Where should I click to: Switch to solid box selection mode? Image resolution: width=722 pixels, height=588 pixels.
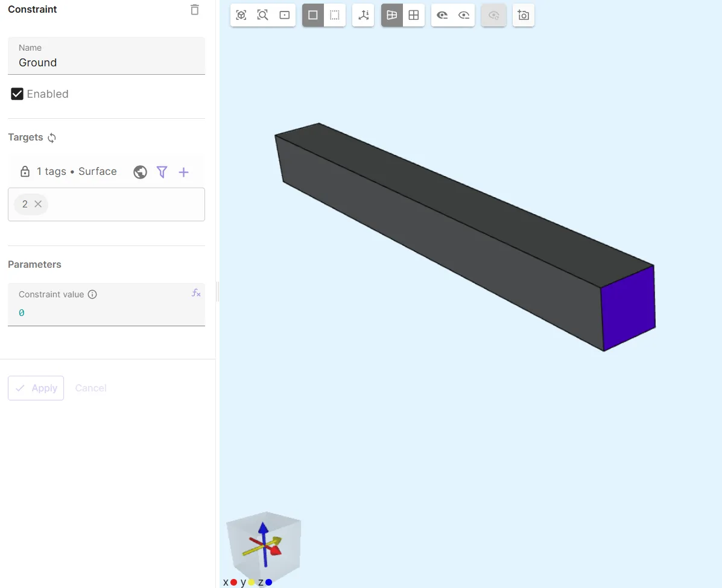pyautogui.click(x=313, y=16)
